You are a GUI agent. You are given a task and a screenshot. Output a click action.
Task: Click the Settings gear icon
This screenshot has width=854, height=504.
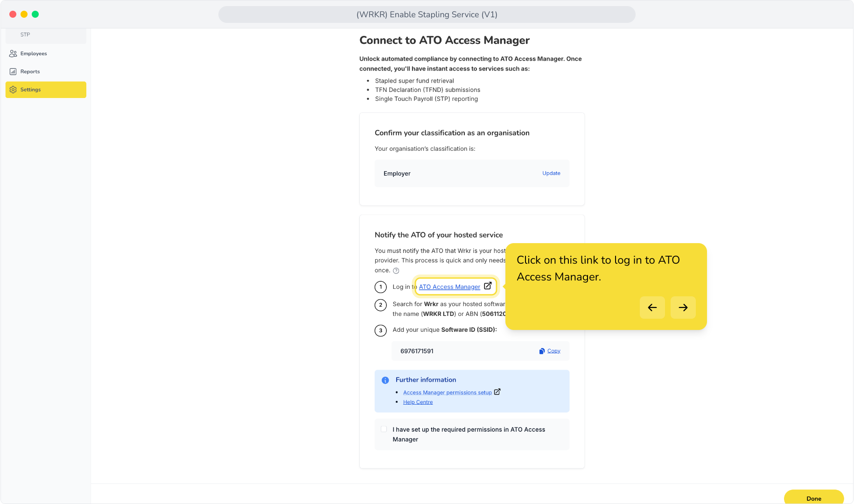tap(13, 90)
